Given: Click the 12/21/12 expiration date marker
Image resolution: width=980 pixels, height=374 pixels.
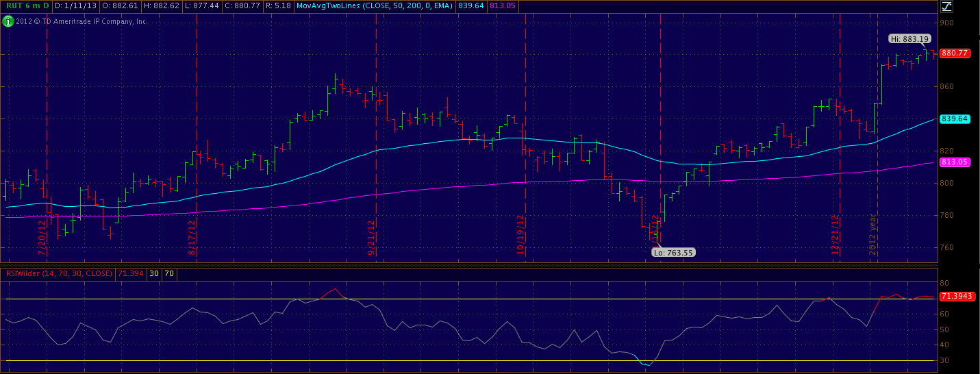Looking at the screenshot, I should (x=835, y=235).
